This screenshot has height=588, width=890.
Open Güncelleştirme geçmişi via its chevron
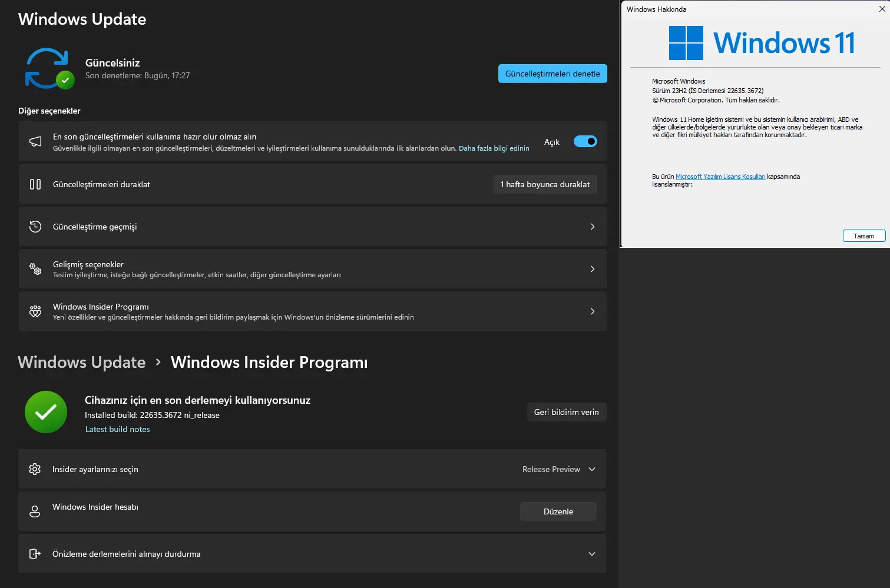click(x=593, y=227)
